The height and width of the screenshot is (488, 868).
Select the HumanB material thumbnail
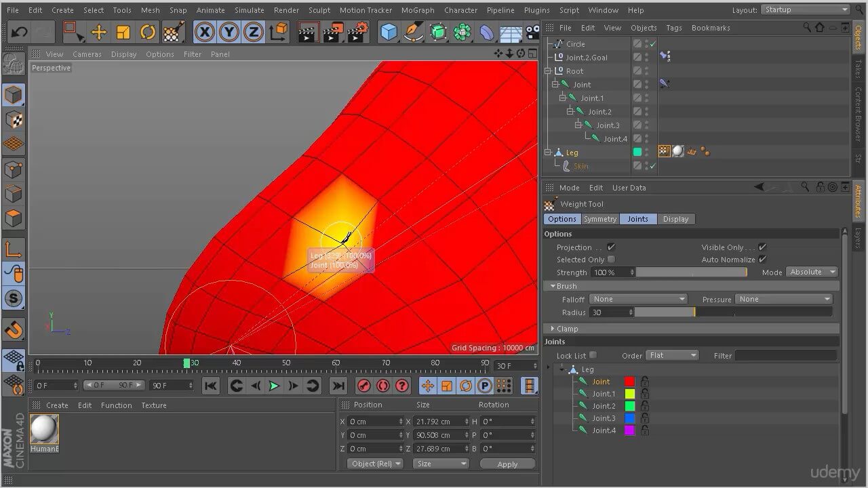coord(45,429)
